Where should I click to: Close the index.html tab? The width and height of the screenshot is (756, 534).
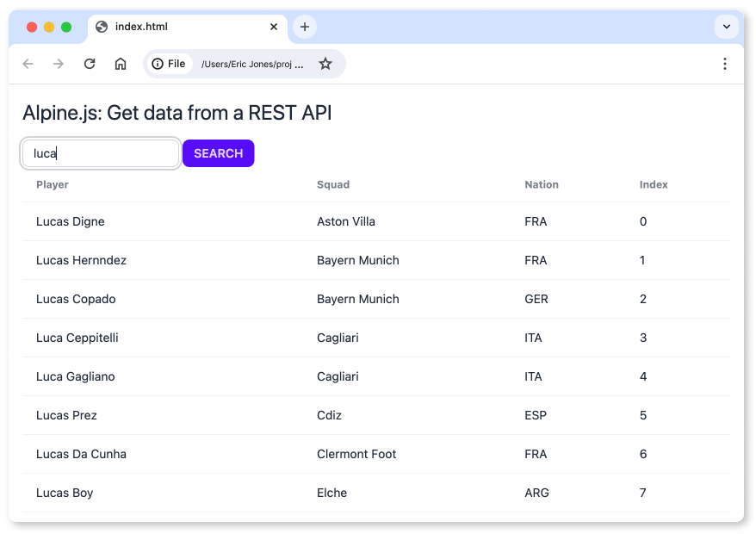(x=274, y=27)
